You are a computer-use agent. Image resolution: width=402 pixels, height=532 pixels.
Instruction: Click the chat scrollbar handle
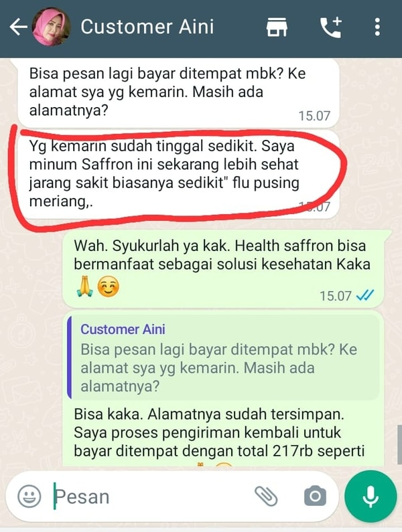coord(399,445)
